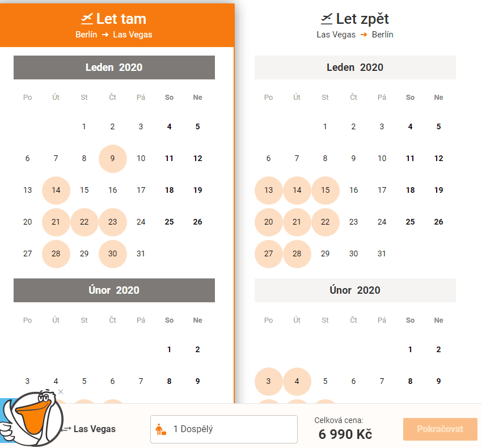Click the pelican mascot icon
This screenshot has height=448, width=482.
coord(31,419)
